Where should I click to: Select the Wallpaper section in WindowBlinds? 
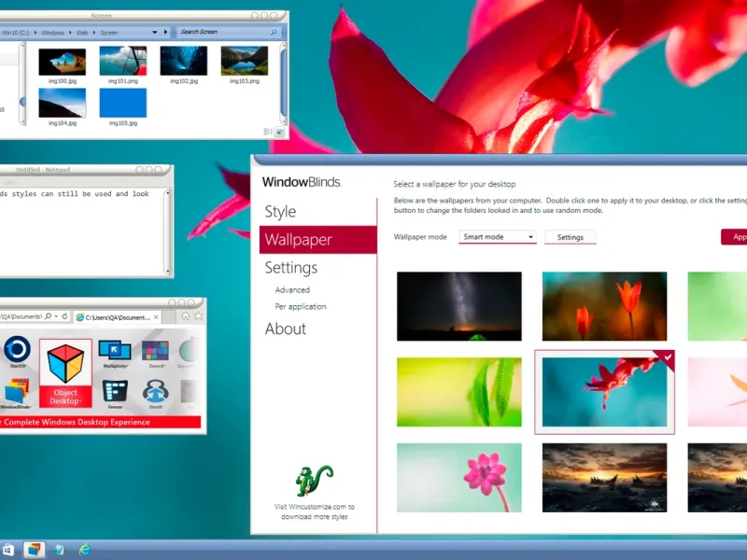click(317, 240)
